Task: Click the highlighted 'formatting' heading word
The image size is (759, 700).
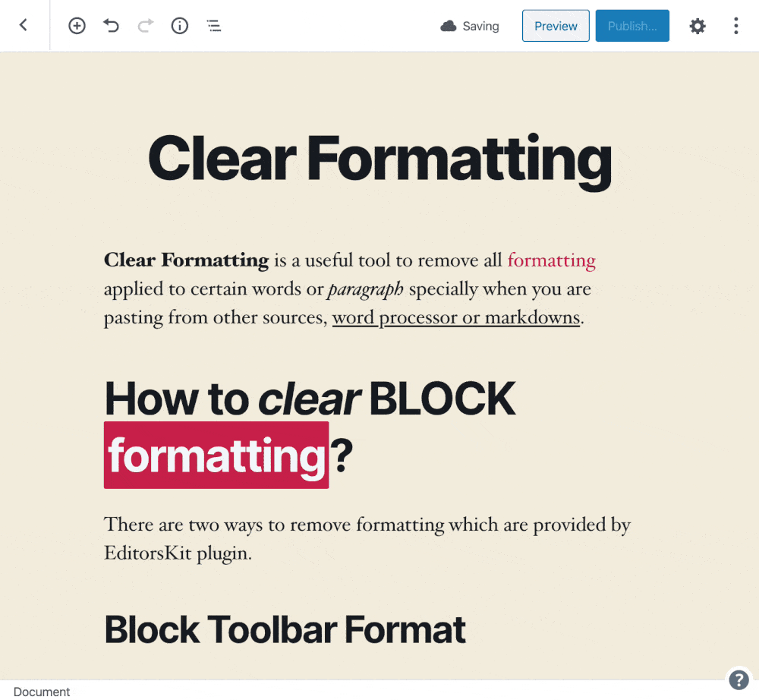Action: 216,455
